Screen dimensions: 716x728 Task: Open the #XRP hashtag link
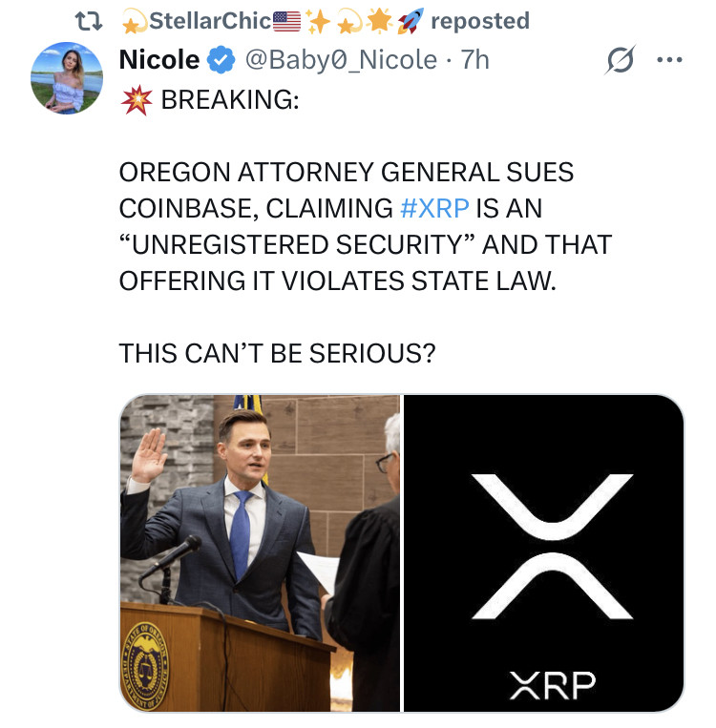[x=430, y=209]
